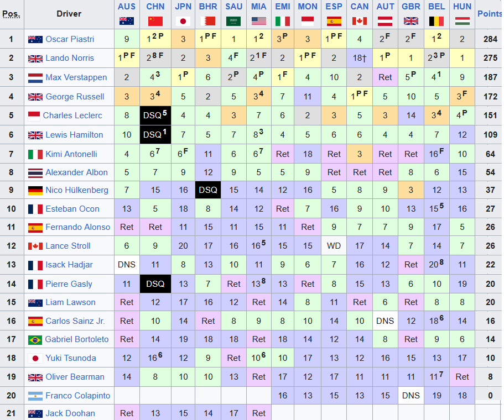Click the Brazilian flag beside Gabriel Bortoleto
This screenshot has height=420, width=504.
[35, 339]
